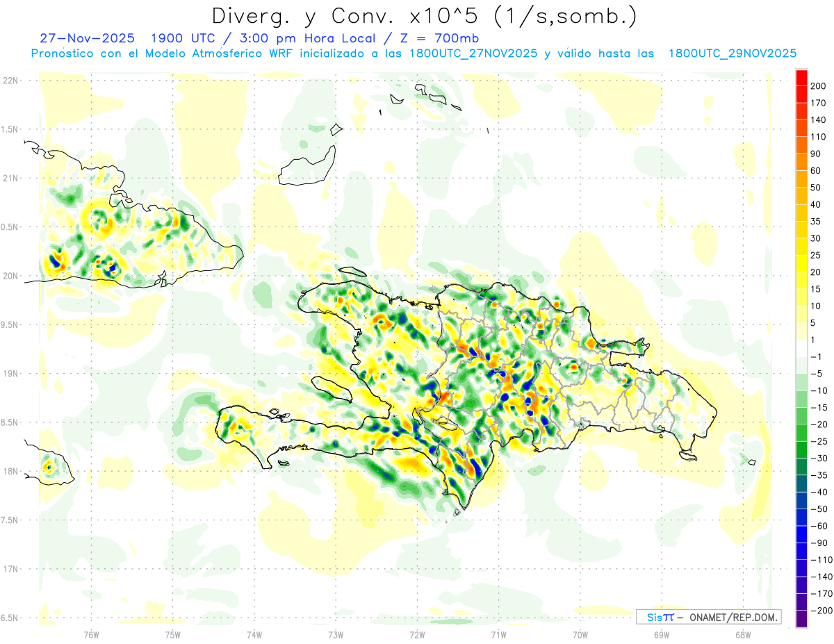834x644 pixels.
Task: Click the "71W" longitude label
Action: [498, 634]
